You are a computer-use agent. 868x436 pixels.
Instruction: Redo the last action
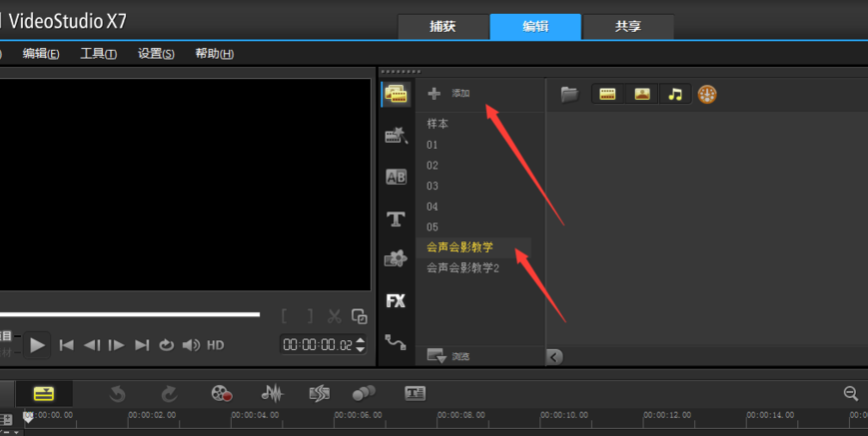[169, 393]
